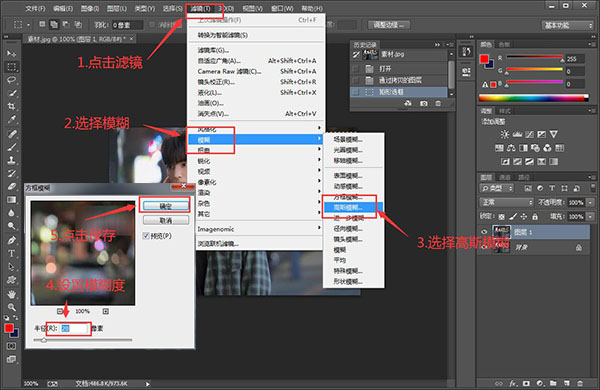This screenshot has height=390, width=600.
Task: Open marquee tool preset picker arrow
Action: (x=28, y=25)
